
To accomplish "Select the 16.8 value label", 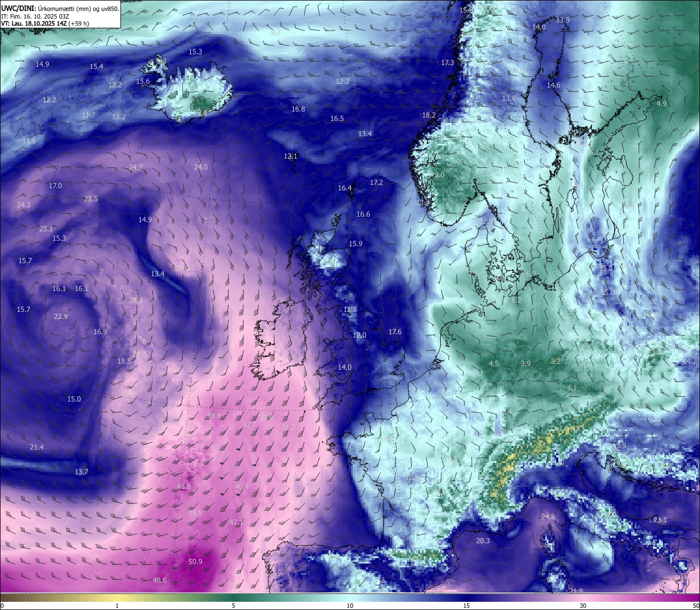I will click(298, 109).
